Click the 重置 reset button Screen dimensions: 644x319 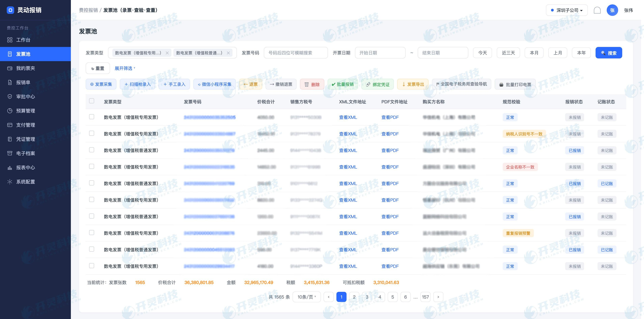pos(98,68)
